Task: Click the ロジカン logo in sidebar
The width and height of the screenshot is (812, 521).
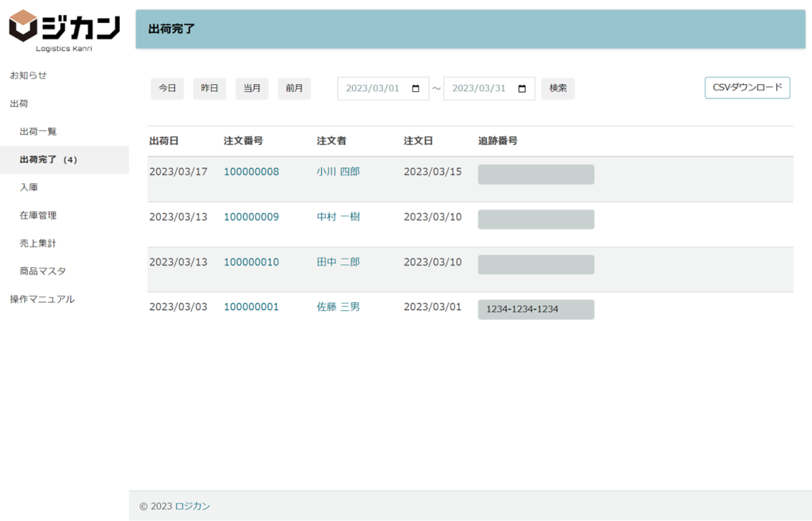Action: click(64, 30)
